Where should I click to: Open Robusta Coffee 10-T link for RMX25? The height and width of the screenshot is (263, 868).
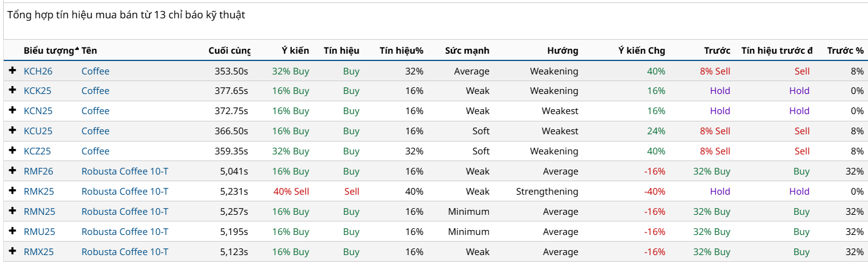click(x=125, y=252)
